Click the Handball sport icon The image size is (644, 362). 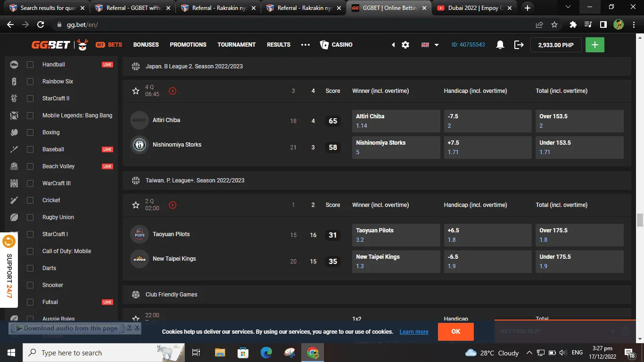point(14,65)
